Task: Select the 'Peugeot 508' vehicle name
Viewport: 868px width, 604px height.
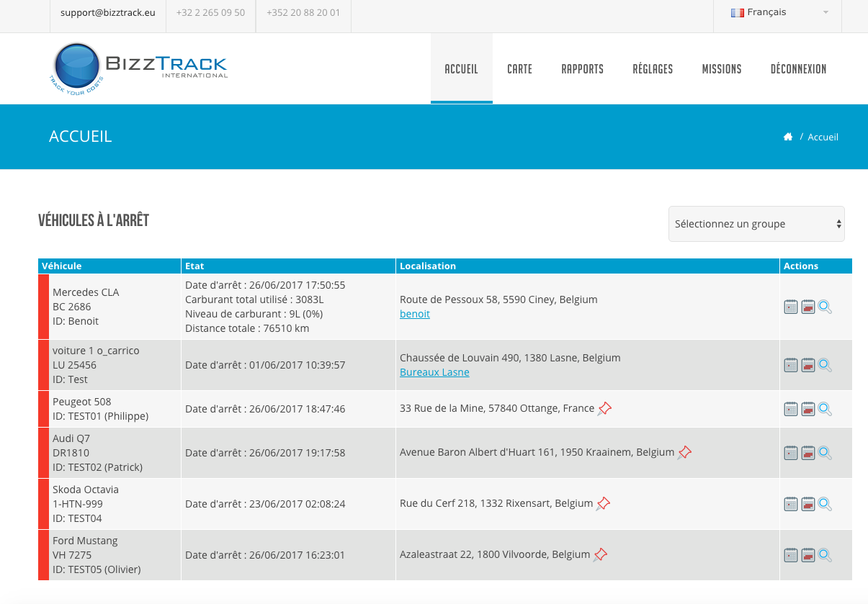Action: 82,402
